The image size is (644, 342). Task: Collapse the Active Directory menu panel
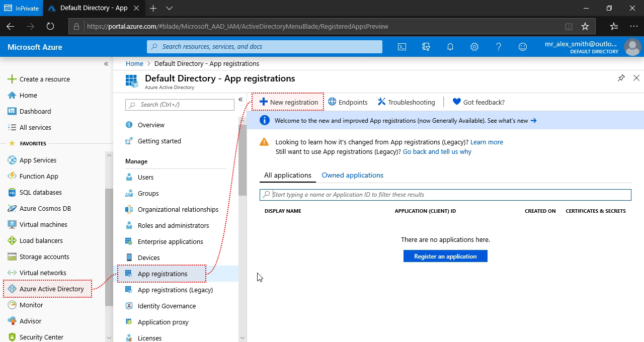pos(240,100)
